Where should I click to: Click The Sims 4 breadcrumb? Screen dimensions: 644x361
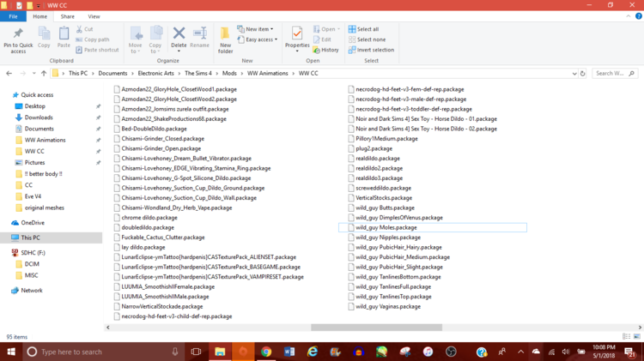tap(198, 73)
